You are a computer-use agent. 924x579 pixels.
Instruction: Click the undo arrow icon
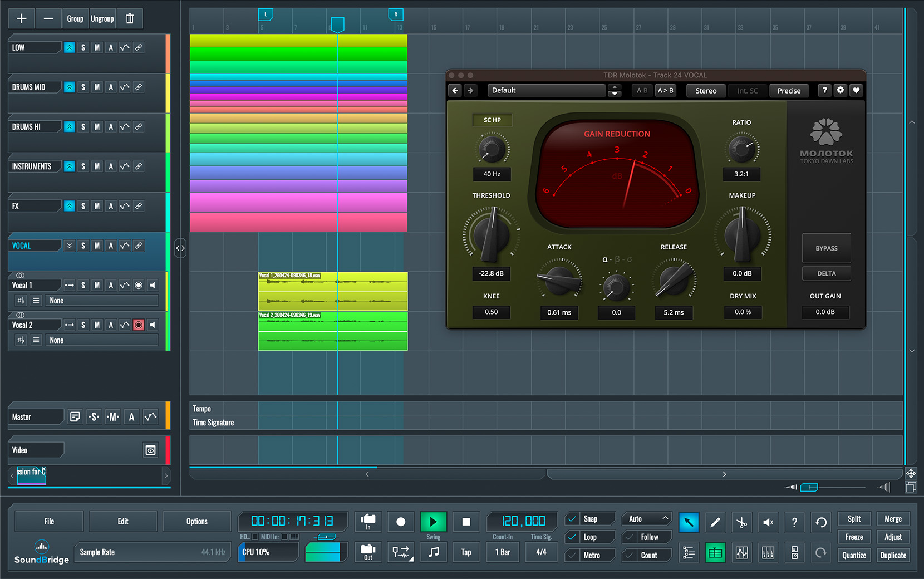click(x=821, y=522)
